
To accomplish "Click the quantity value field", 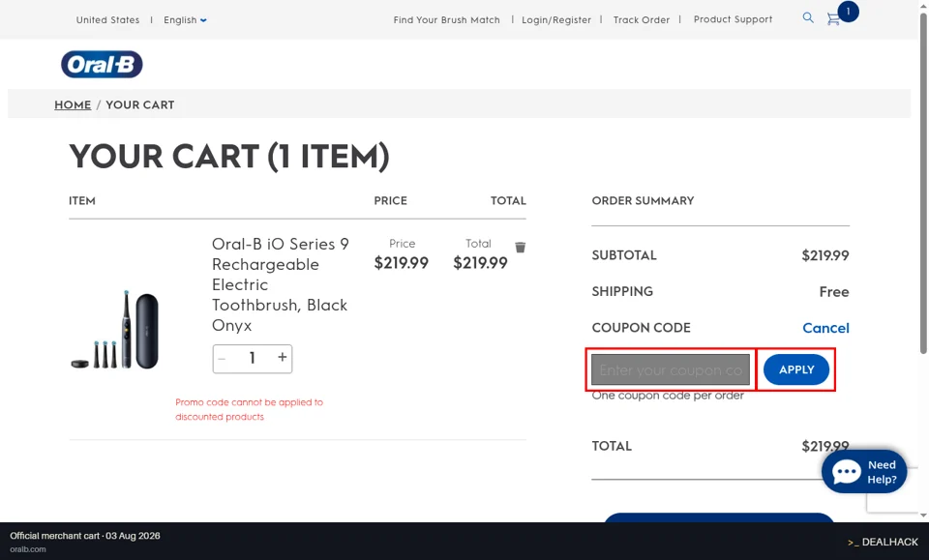I will point(252,358).
